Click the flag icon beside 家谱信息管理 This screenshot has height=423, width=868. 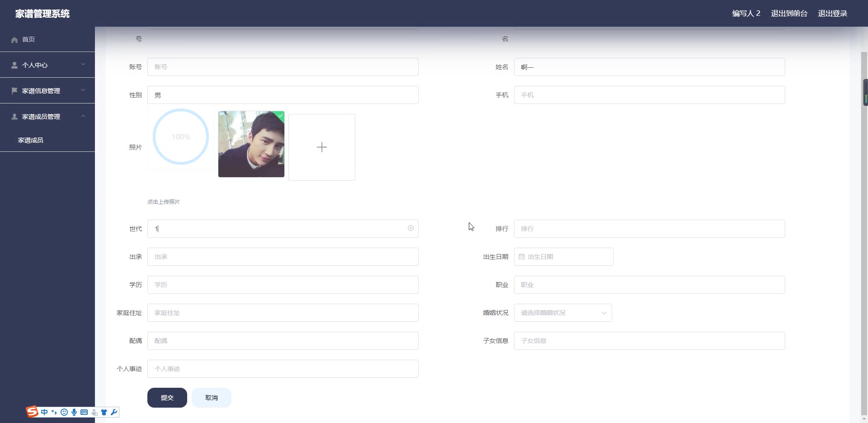[x=14, y=91]
